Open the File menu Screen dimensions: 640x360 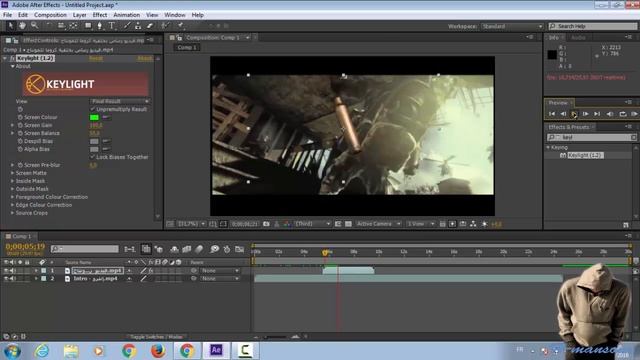7,15
